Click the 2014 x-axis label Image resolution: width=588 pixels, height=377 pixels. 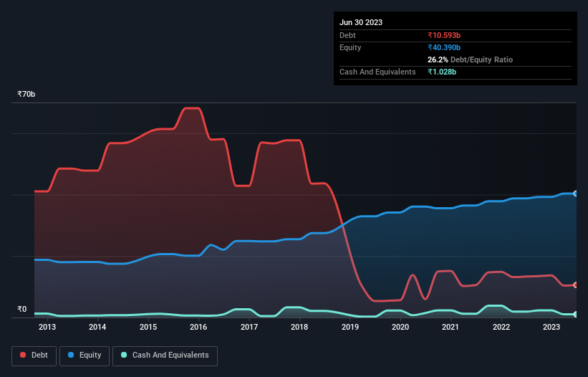pos(97,327)
